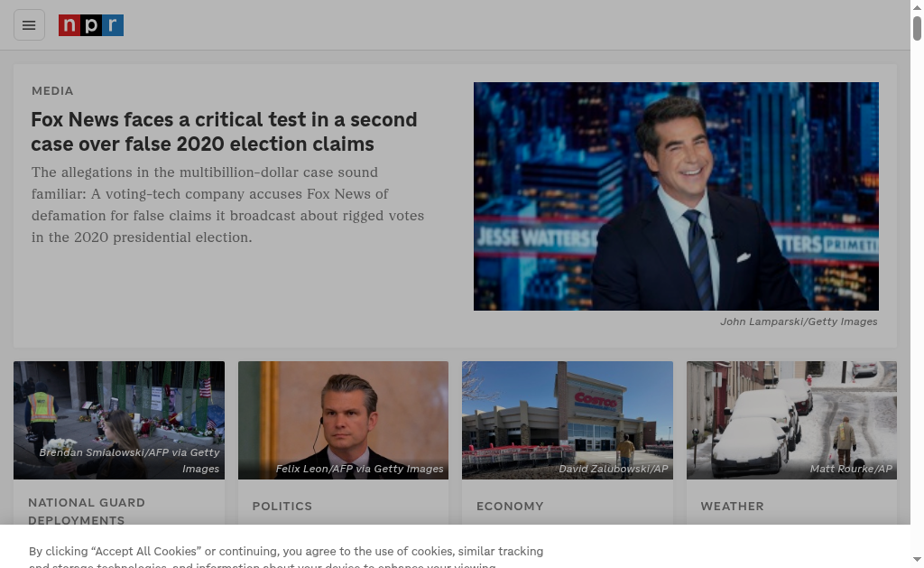This screenshot has width=924, height=568.
Task: Go to the NATIONAL GUARD DEPLOYMENTS section
Action: [x=87, y=511]
